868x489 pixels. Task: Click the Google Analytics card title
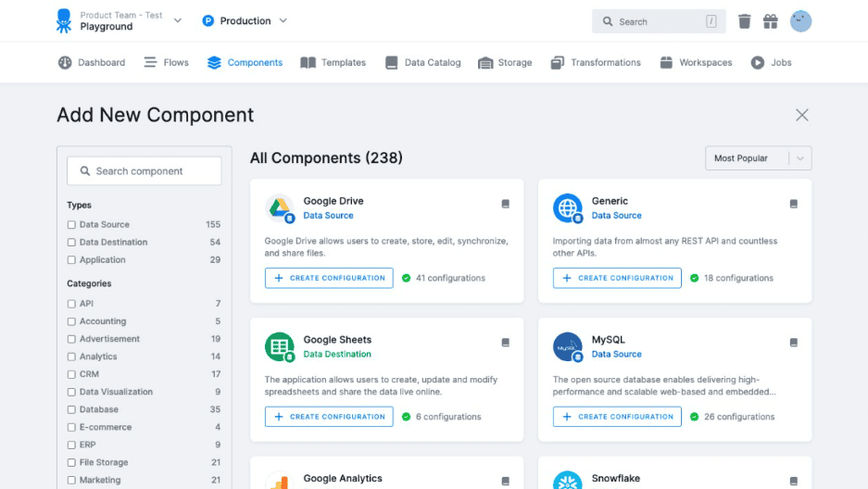tap(343, 478)
